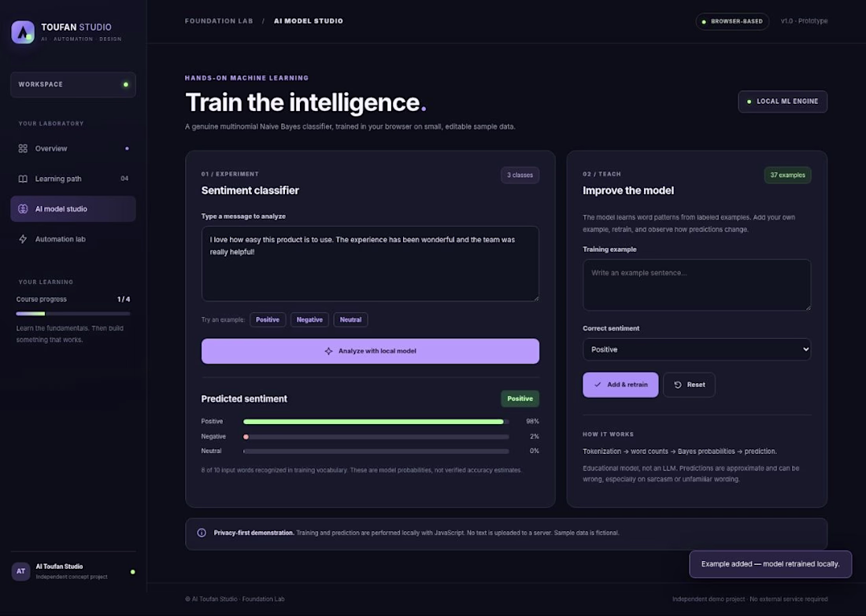Viewport: 866px width, 616px height.
Task: Navigate to Automation lab
Action: point(73,239)
